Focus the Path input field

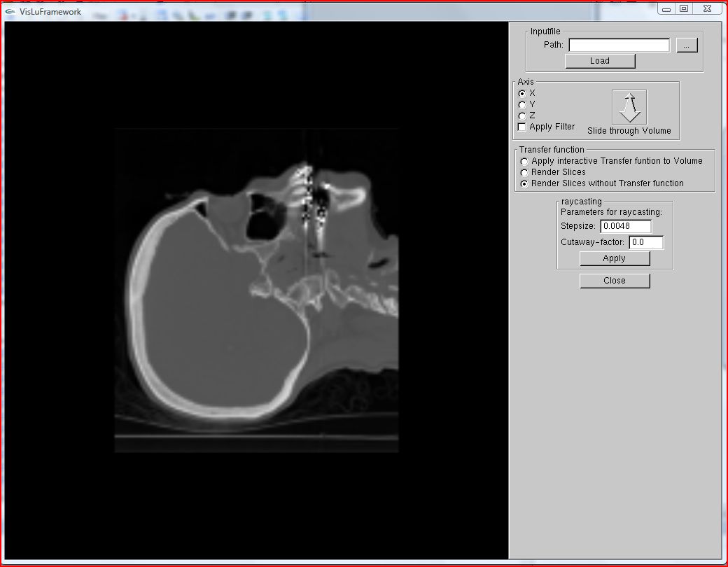click(619, 45)
